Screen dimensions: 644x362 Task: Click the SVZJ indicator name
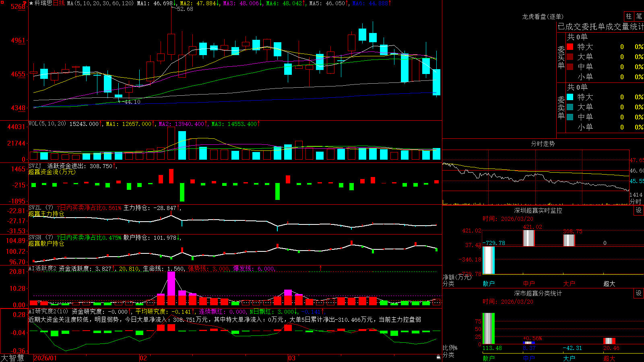(35, 166)
